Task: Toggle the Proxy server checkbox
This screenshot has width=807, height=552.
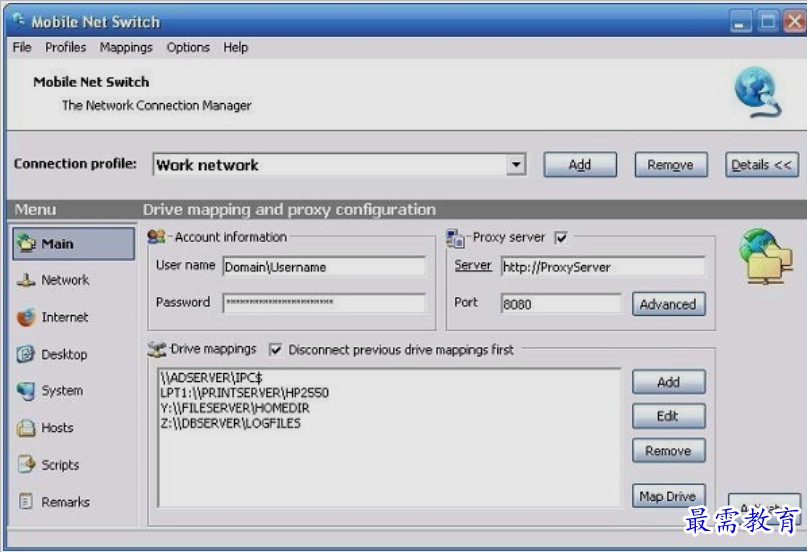Action: 561,238
